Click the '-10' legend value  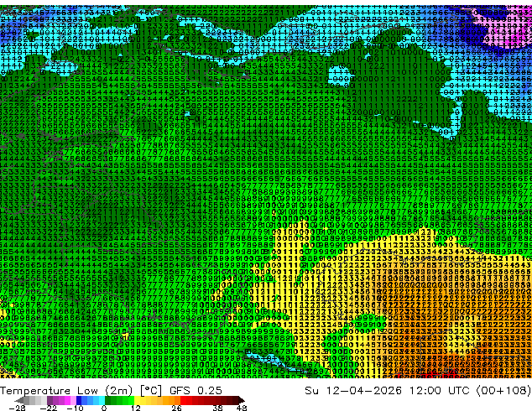coord(75,408)
